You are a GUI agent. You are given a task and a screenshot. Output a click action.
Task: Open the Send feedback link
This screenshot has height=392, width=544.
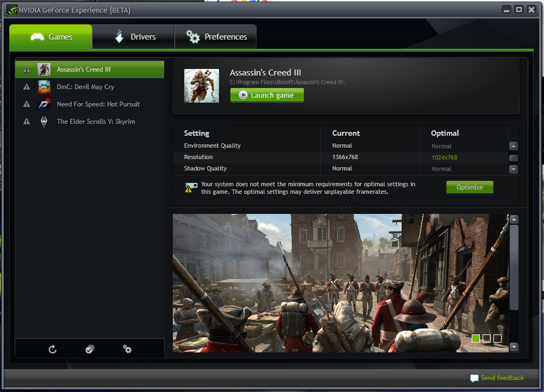[497, 378]
